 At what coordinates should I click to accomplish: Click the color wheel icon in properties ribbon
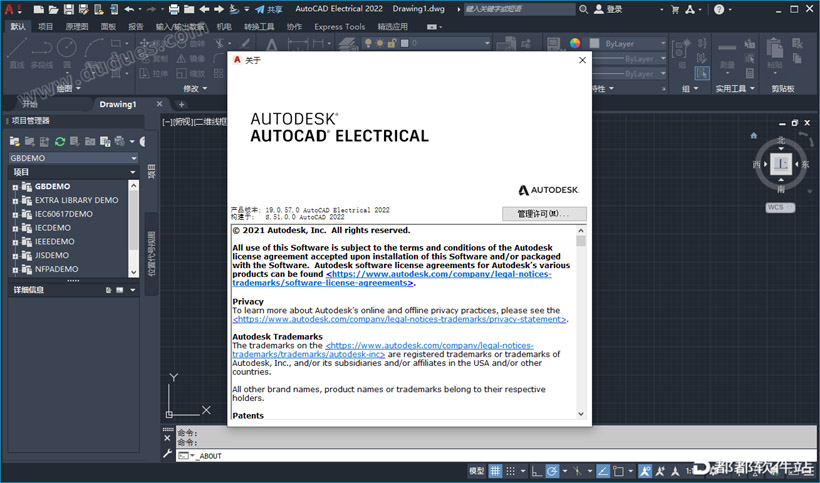click(575, 43)
